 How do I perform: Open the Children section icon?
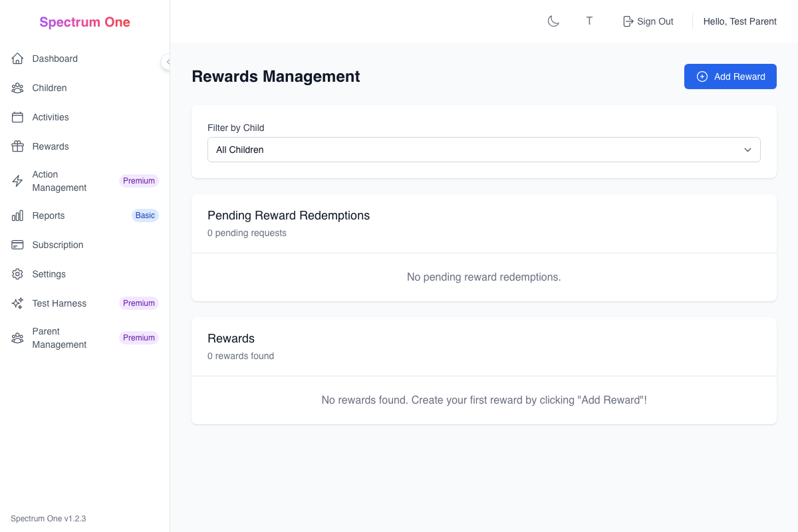(17, 88)
